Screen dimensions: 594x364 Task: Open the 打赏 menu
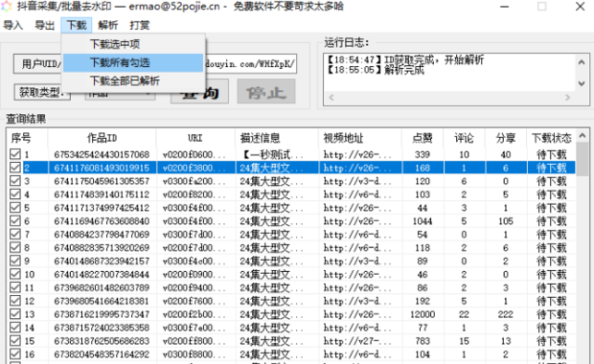(x=140, y=25)
